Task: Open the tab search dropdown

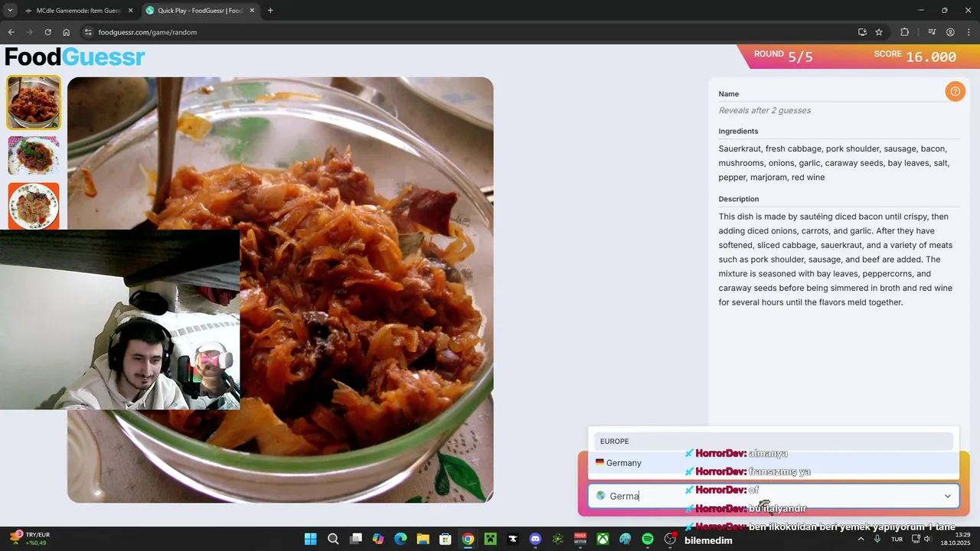Action: [x=10, y=11]
